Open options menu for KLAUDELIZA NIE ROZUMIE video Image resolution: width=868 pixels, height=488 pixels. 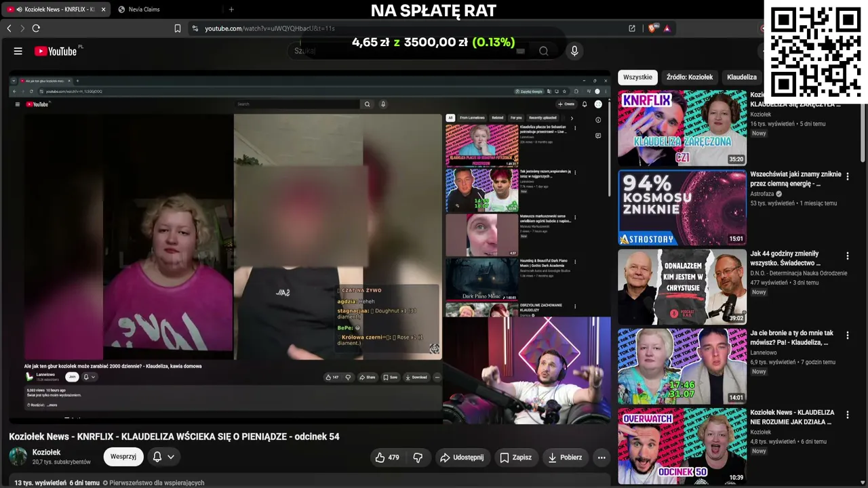pos(847,415)
